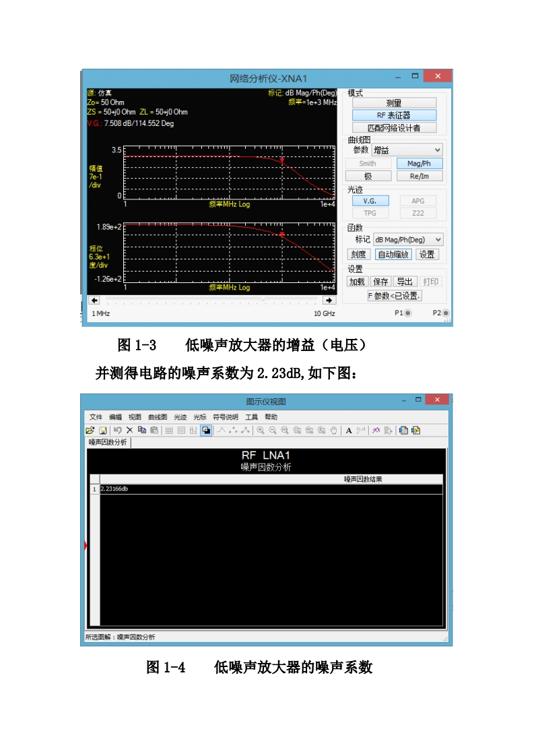Open the 文件 menu
Viewport: 534px width, 756px height.
click(96, 417)
